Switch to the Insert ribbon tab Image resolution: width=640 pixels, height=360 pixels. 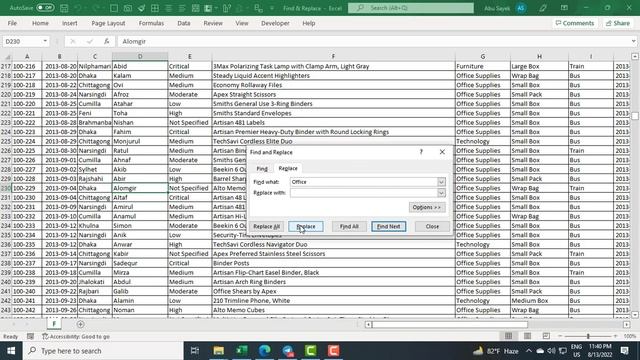[69, 23]
